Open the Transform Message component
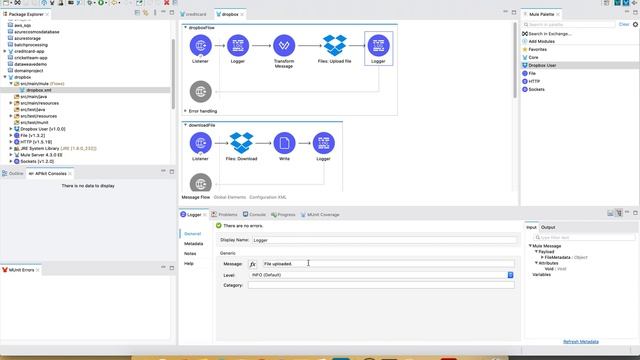Image resolution: width=640 pixels, height=360 pixels. (x=284, y=45)
